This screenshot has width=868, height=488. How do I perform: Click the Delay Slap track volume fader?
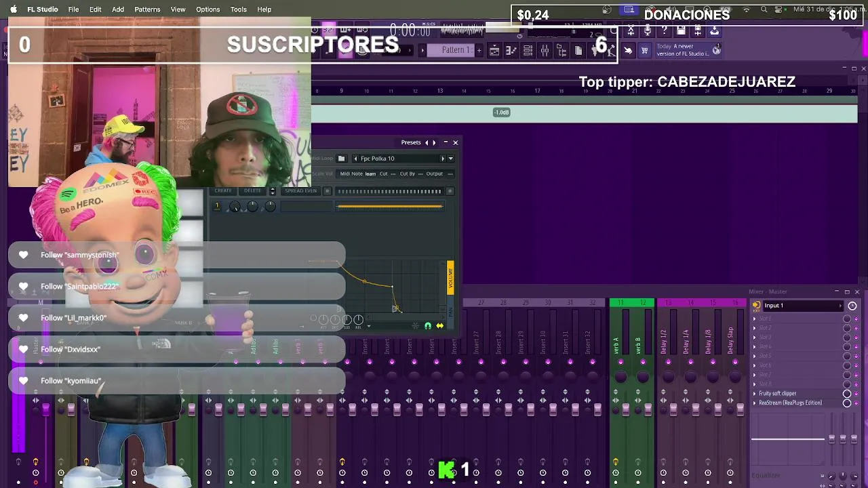tap(740, 409)
